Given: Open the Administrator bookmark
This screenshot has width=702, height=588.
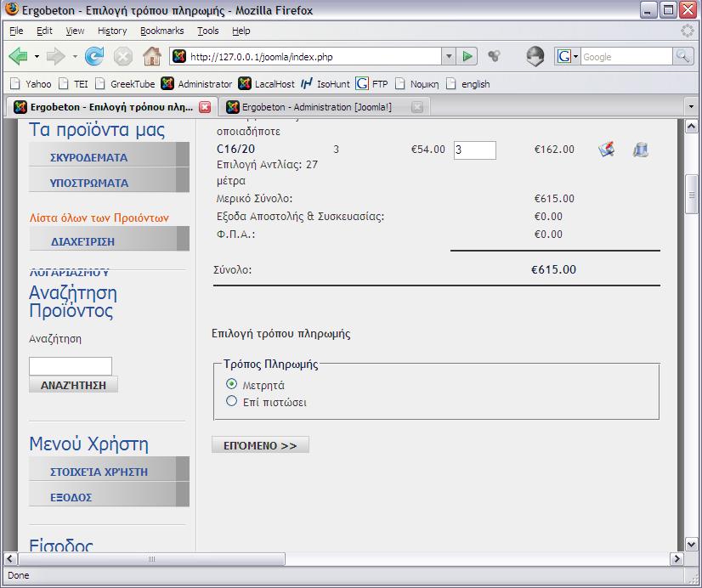Looking at the screenshot, I should pyautogui.click(x=196, y=84).
